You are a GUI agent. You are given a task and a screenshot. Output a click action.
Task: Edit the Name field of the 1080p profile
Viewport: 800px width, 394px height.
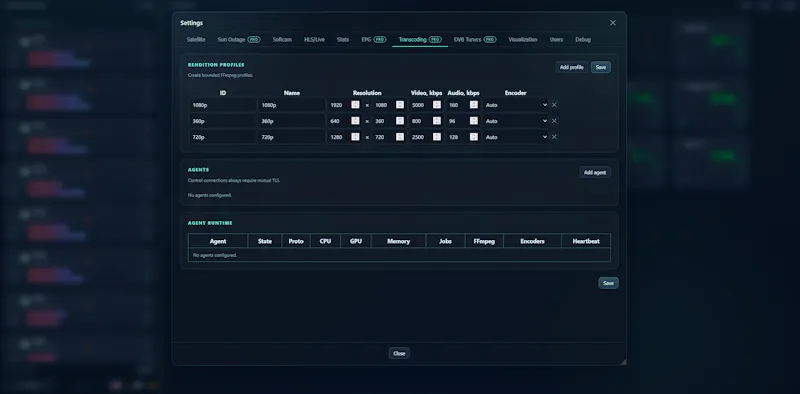pyautogui.click(x=291, y=105)
